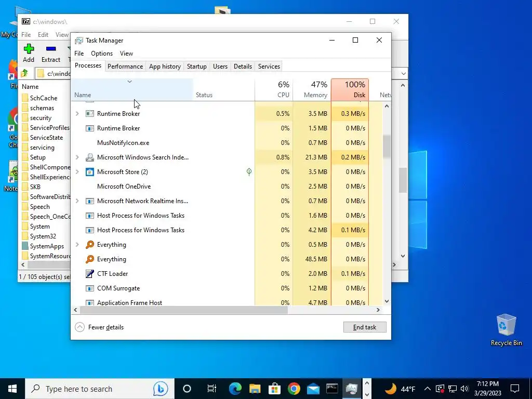The width and height of the screenshot is (532, 399).
Task: Open Task Manager View menu
Action: coord(126,54)
